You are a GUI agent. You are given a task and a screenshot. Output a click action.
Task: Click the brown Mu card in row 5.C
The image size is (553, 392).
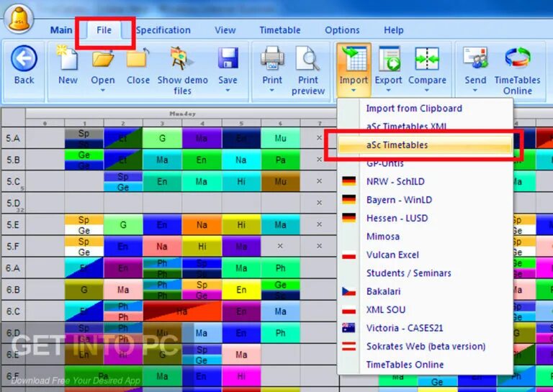point(280,181)
